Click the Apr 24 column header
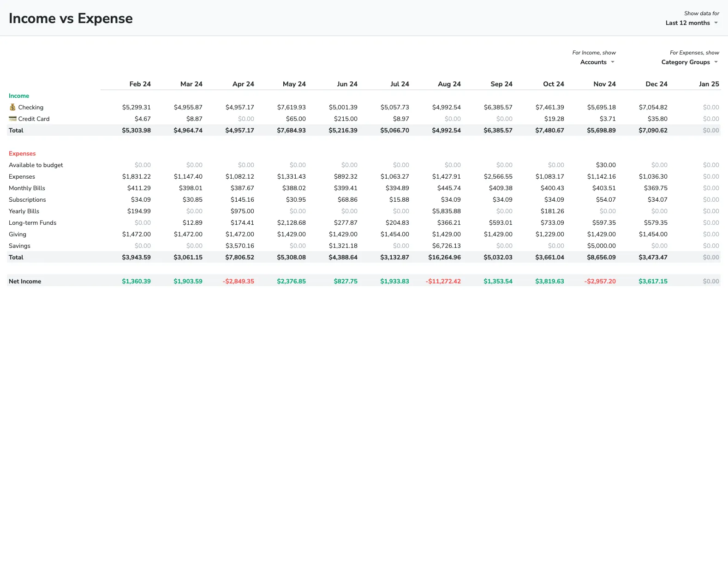728x577 pixels. (x=243, y=84)
